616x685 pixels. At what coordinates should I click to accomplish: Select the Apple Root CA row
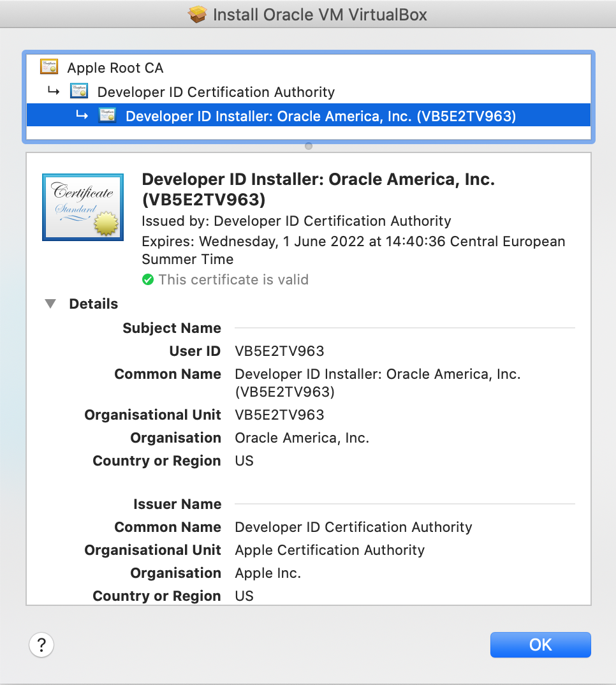(x=309, y=68)
